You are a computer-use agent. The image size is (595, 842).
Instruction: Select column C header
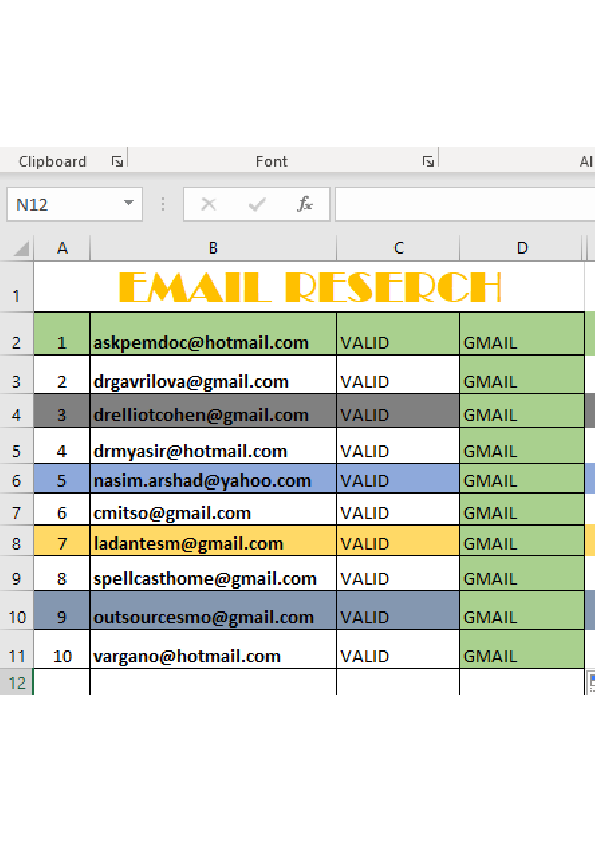[x=398, y=248]
